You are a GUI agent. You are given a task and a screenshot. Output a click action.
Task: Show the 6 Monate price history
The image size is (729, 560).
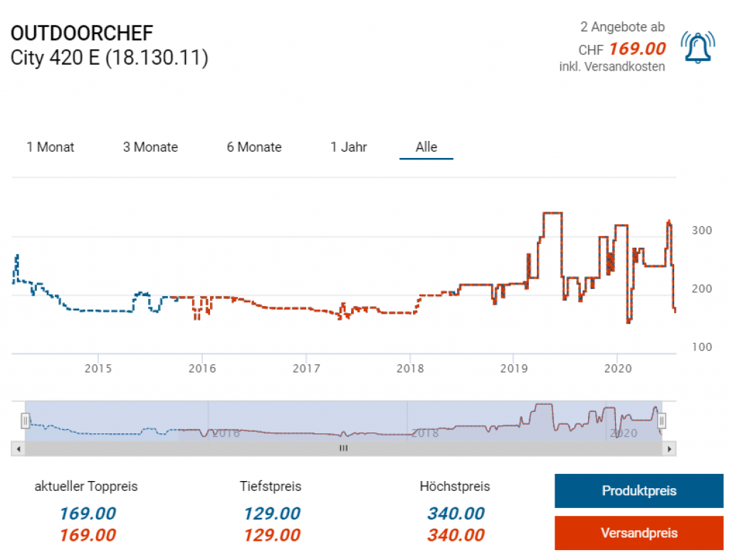point(254,147)
